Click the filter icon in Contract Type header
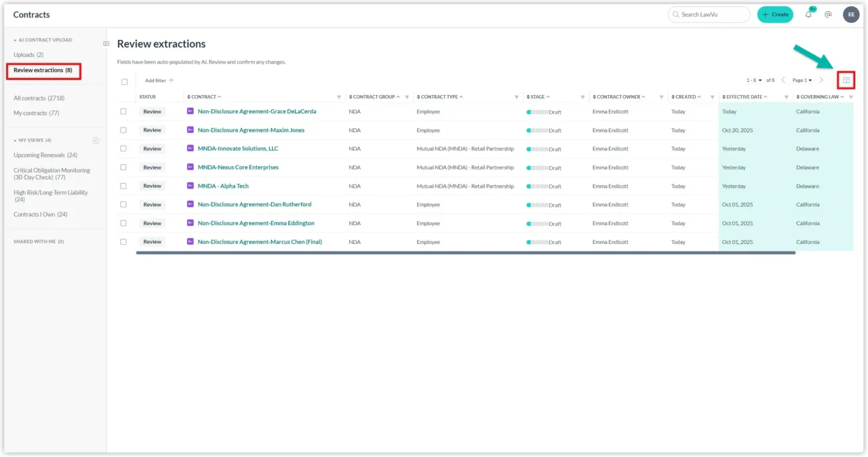This screenshot has width=868, height=457. tap(517, 97)
